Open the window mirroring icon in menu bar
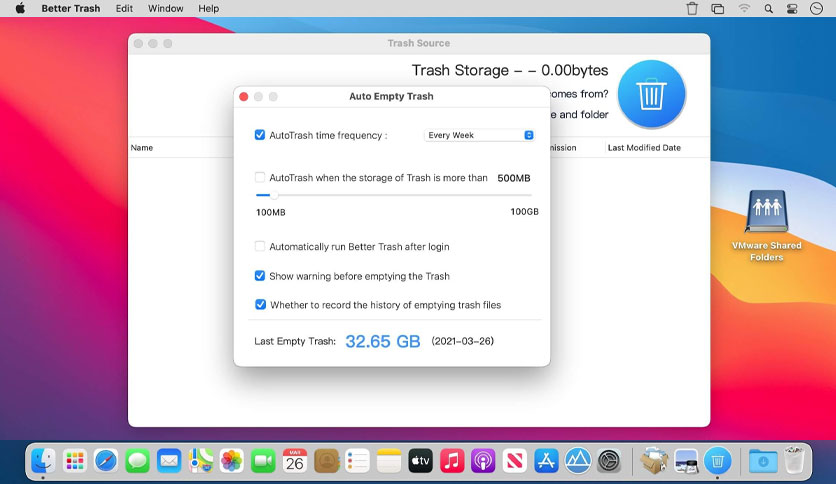 pos(718,9)
